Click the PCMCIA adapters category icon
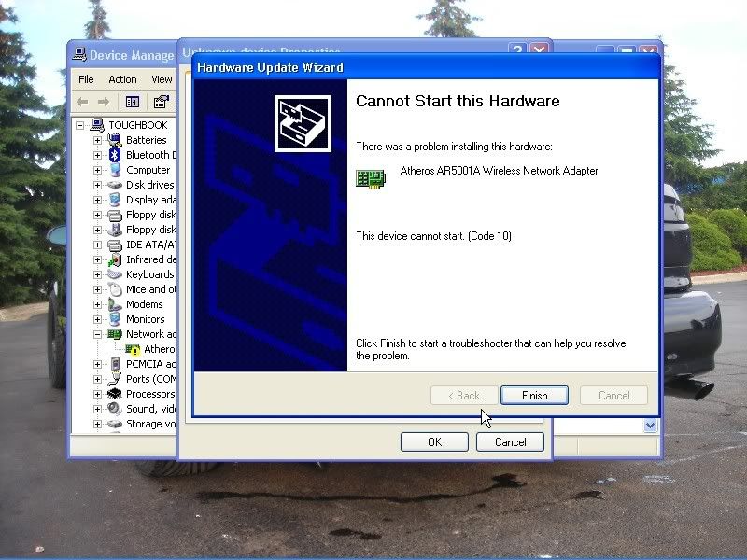 (114, 364)
